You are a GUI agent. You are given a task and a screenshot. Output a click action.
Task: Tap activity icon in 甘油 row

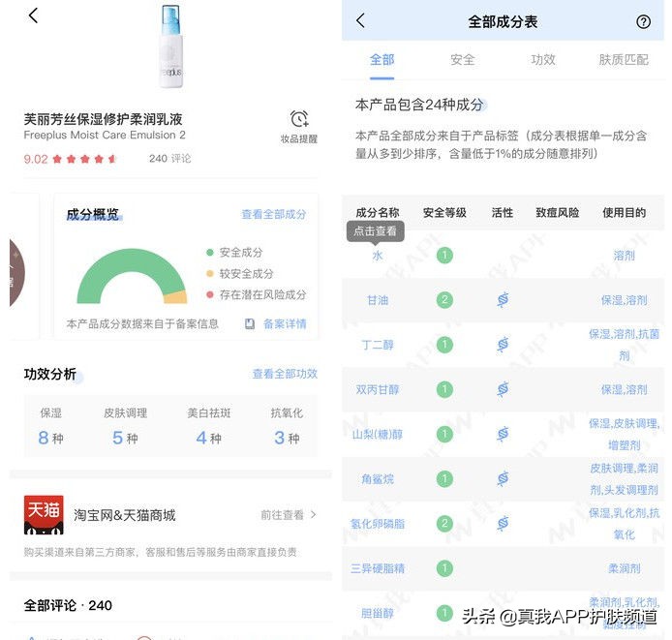pos(503,299)
